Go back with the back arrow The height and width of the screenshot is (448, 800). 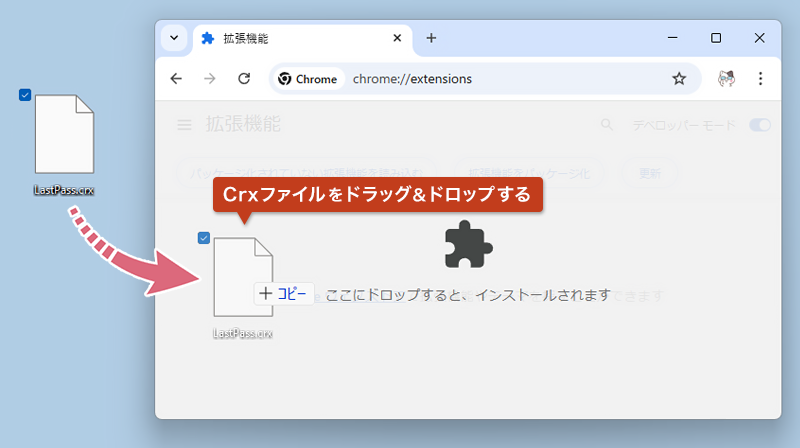click(176, 79)
